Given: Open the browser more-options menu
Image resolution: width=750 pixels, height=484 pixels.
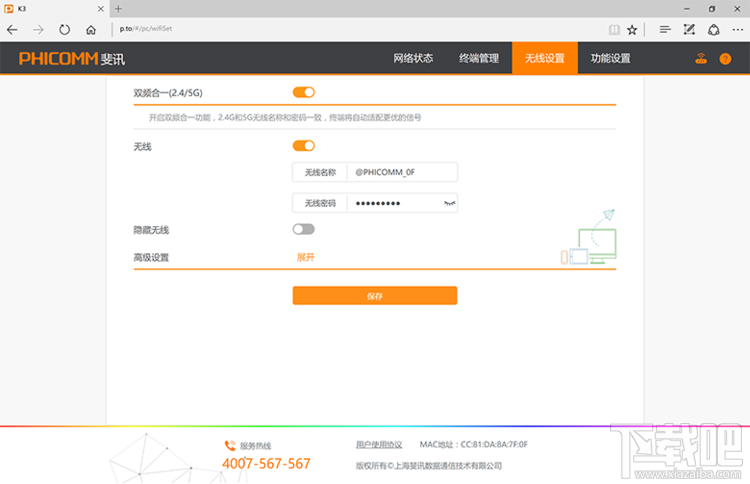Looking at the screenshot, I should coord(738,30).
